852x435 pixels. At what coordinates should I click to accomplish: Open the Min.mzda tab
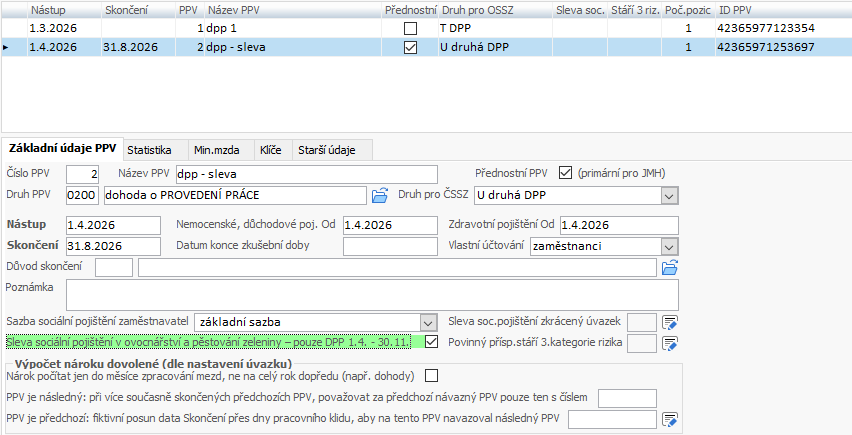point(217,149)
